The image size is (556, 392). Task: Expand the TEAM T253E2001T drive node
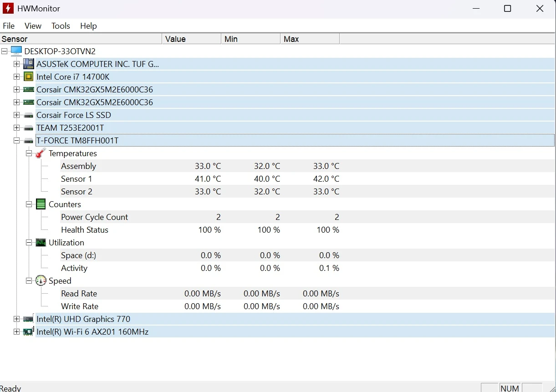coord(17,128)
